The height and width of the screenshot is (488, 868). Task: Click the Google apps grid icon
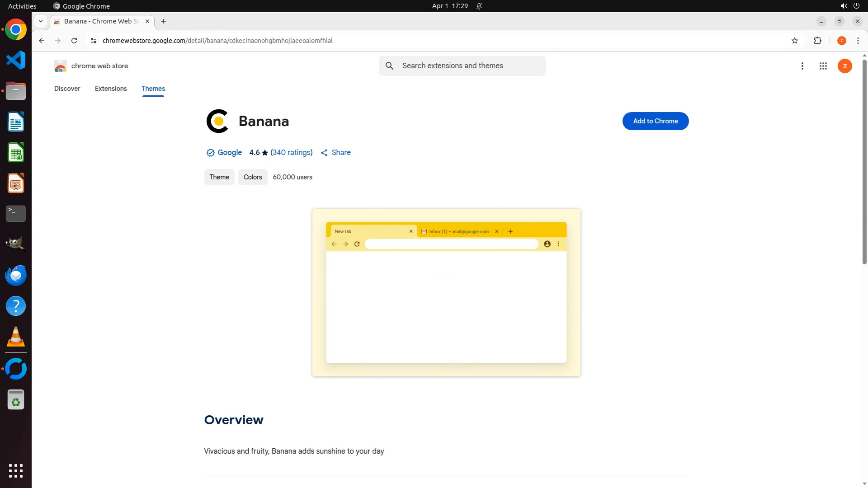point(823,66)
